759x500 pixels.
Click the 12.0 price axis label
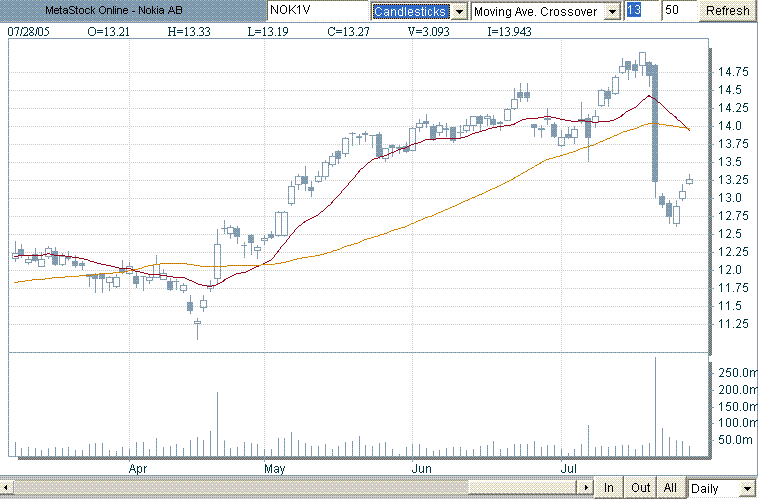click(x=729, y=270)
